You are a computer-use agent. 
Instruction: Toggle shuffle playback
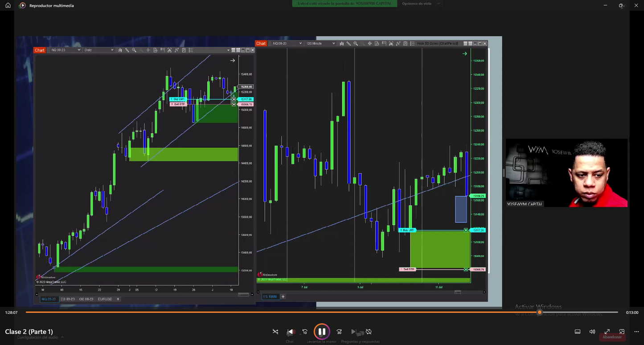click(275, 332)
